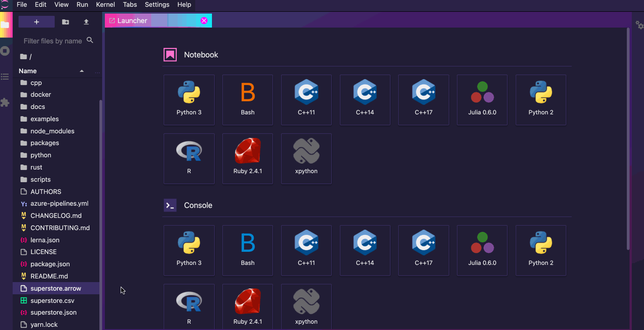644x330 pixels.
Task: Launch a Julia 0.6.0 notebook
Action: 482,100
